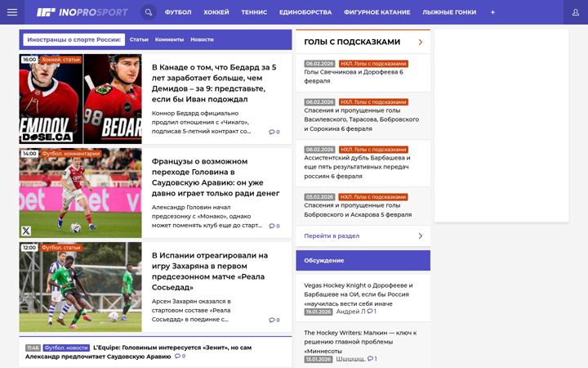Go to Фигурное катание section
Image resolution: width=588 pixels, height=368 pixels.
[376, 12]
